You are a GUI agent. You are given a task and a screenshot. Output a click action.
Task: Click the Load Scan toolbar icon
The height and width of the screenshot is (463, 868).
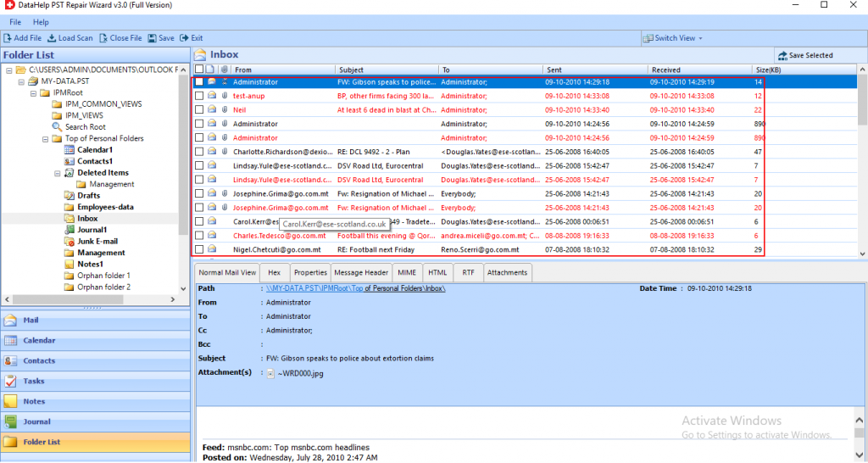(x=52, y=38)
